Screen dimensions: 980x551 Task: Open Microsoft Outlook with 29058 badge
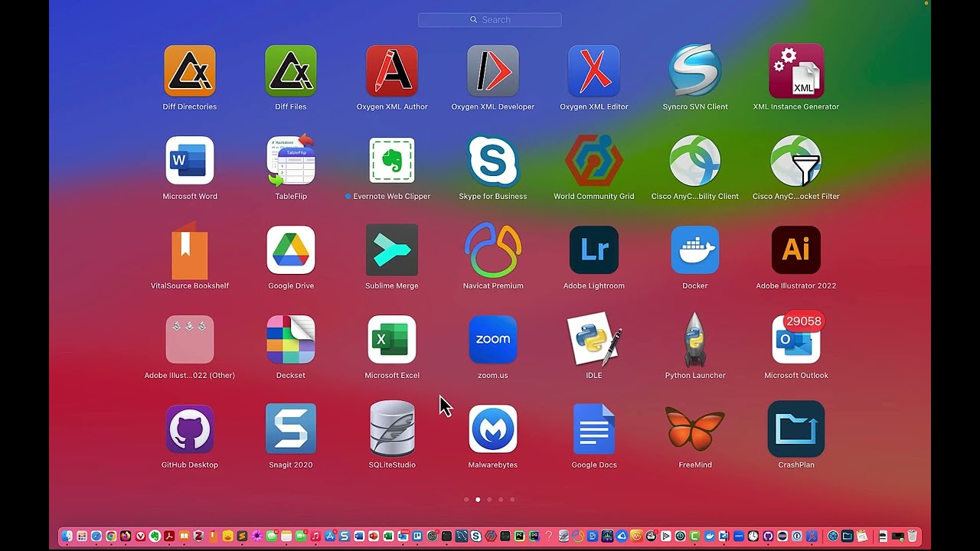[796, 340]
